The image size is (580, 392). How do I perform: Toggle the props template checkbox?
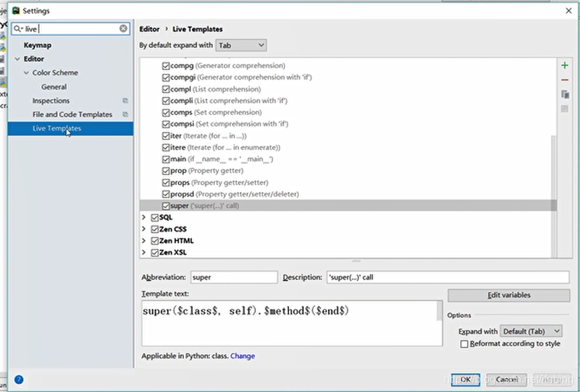tap(166, 183)
